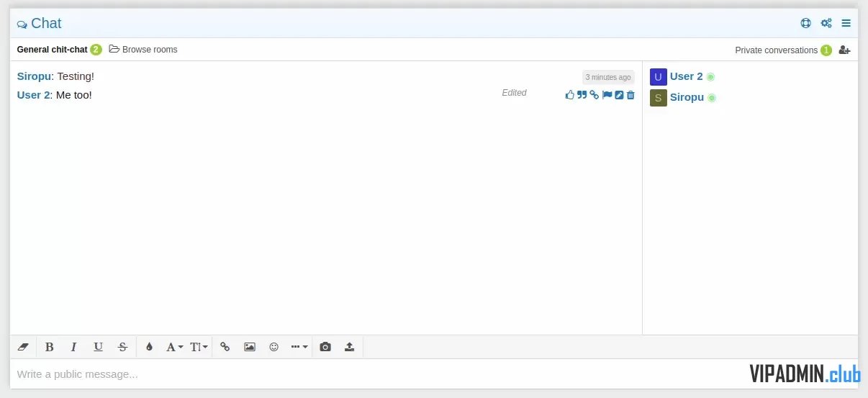This screenshot has height=398, width=868.
Task: Click the User 2 username in message list
Action: 33,94
